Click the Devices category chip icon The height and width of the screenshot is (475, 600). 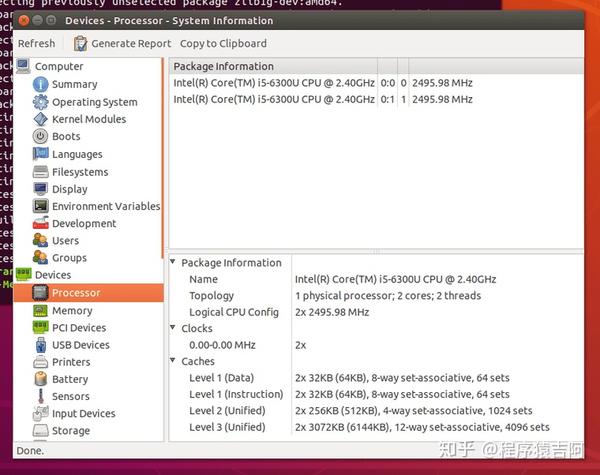coord(23,274)
